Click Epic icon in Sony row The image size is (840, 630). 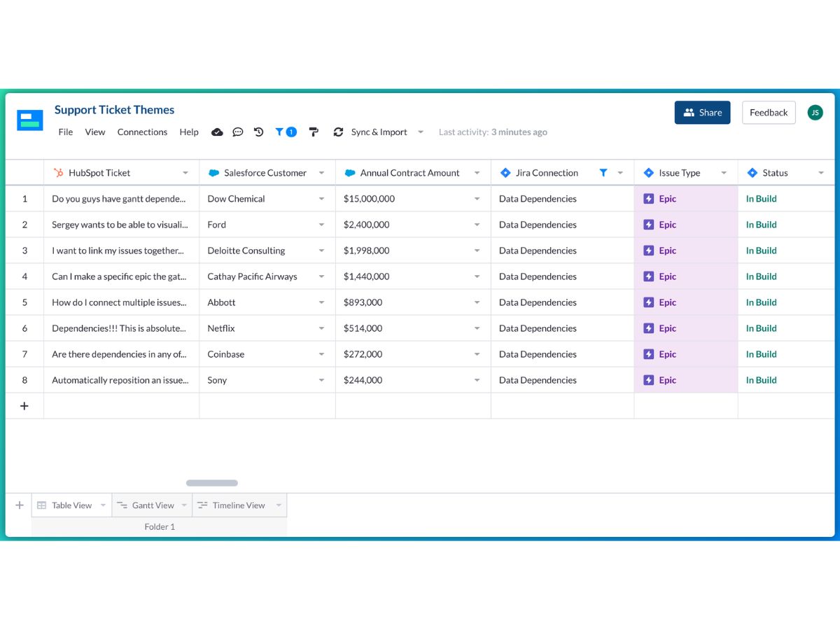pyautogui.click(x=649, y=380)
